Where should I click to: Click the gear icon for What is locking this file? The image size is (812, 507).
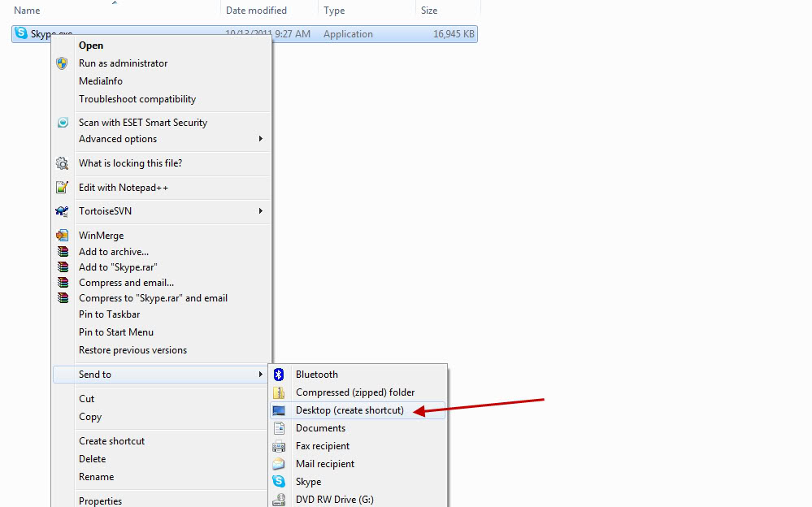pos(62,163)
